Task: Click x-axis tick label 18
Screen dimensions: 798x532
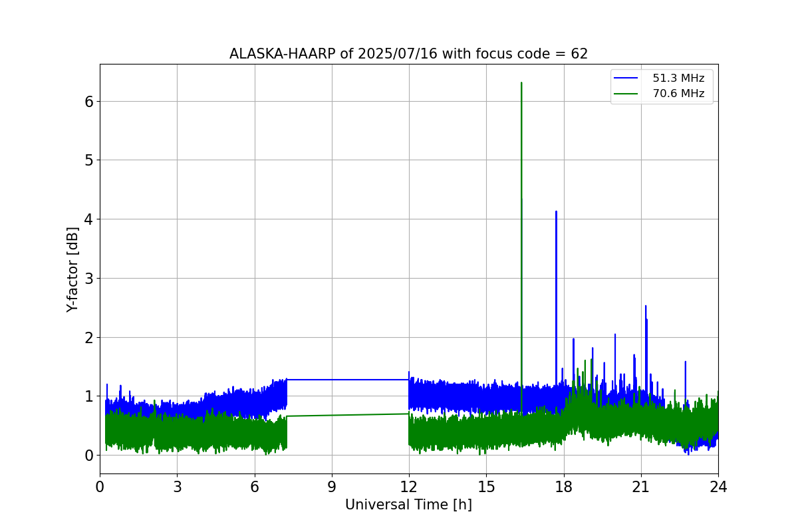Action: [564, 487]
